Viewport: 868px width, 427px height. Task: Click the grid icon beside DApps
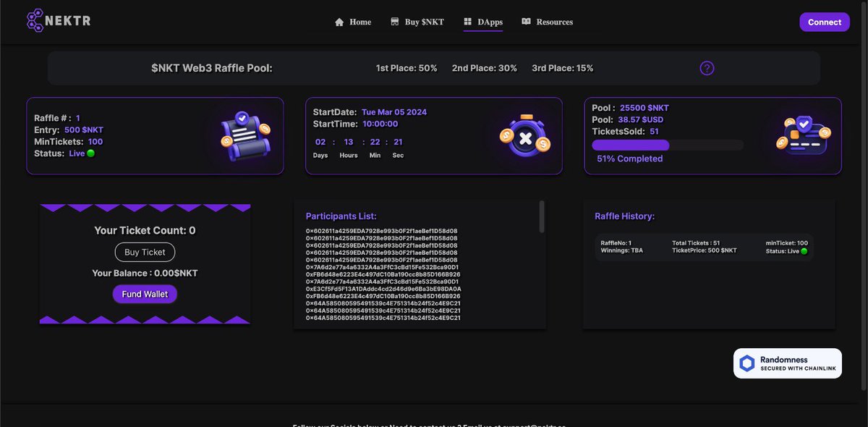pos(469,22)
